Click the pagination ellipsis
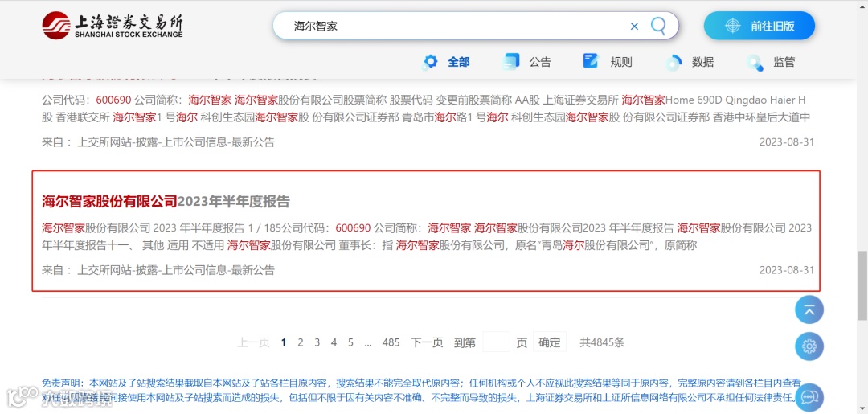Image resolution: width=868 pixels, height=414 pixels. pos(368,343)
